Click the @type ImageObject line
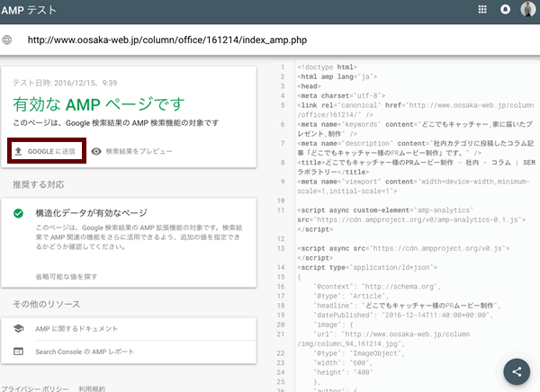 tap(359, 353)
